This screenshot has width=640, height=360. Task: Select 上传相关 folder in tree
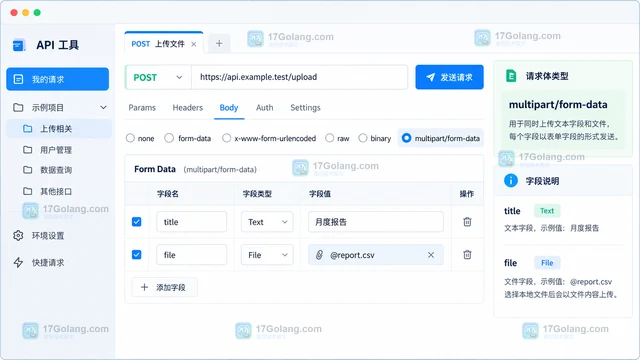(59, 129)
